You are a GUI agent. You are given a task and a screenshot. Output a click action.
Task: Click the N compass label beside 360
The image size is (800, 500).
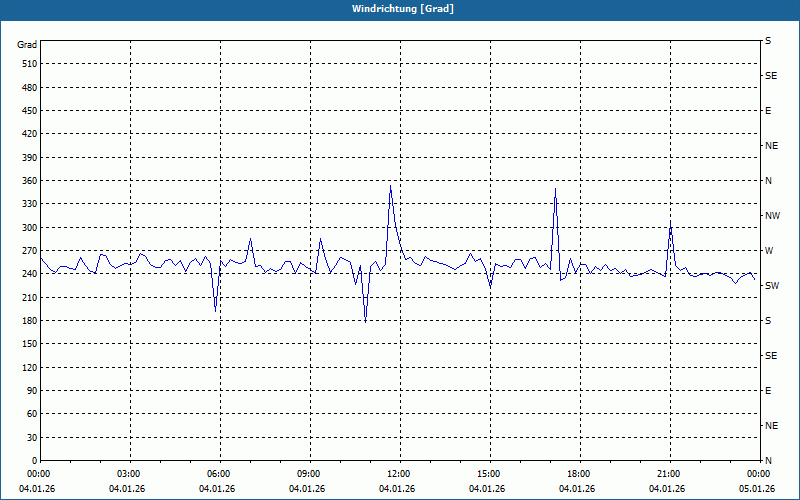coord(768,181)
